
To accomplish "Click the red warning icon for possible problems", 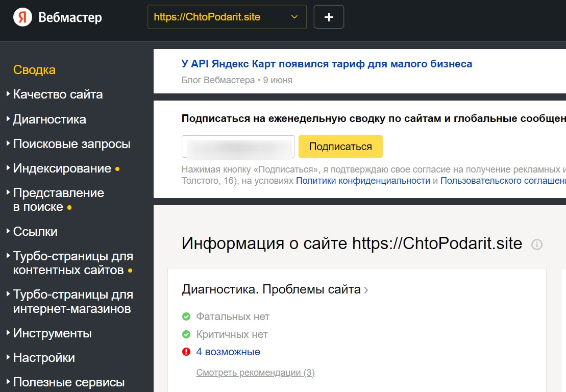I will (186, 352).
